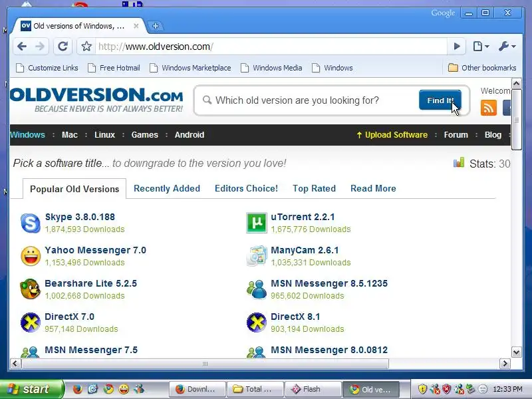Select Mac in site navigation
The height and width of the screenshot is (399, 532).
pyautogui.click(x=70, y=135)
